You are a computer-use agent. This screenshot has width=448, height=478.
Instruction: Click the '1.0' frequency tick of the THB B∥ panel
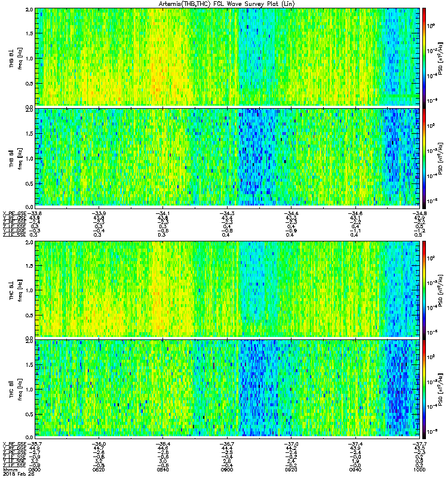pos(29,159)
